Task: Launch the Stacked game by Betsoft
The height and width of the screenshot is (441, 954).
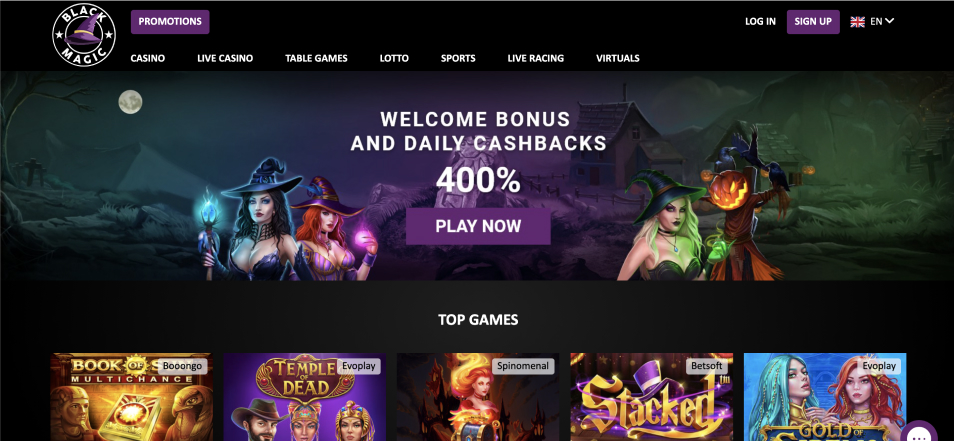Action: click(652, 397)
